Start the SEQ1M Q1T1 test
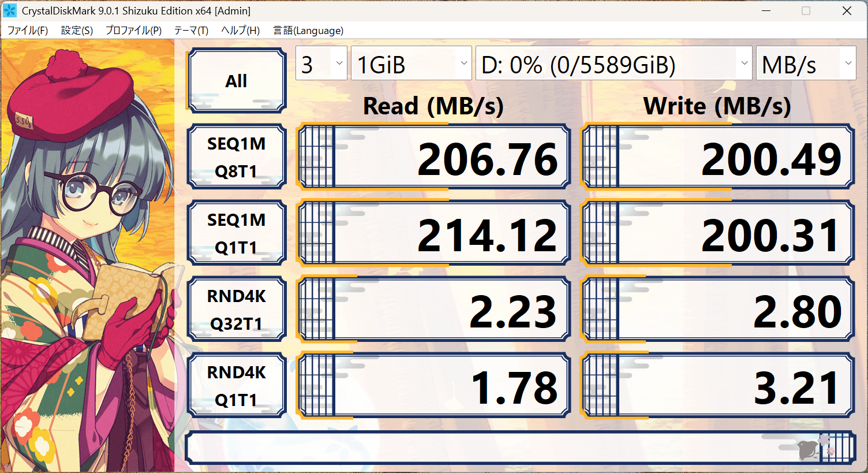 (x=237, y=233)
